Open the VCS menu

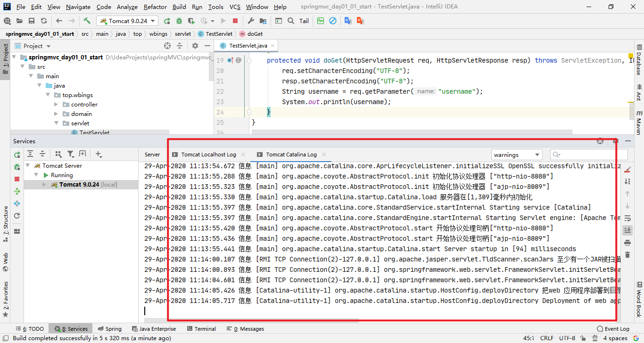235,7
